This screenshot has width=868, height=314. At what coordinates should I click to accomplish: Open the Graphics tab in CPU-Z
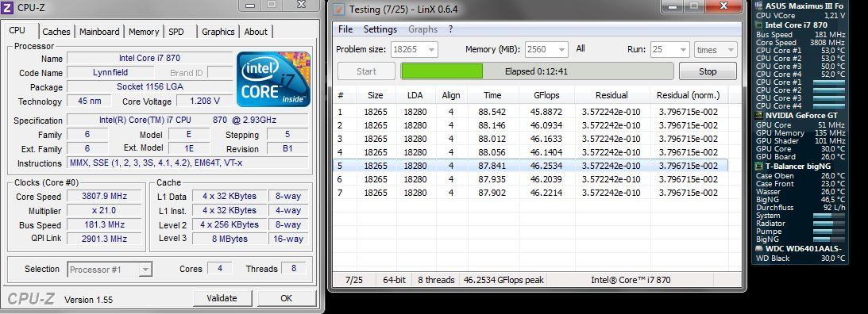coord(218,32)
